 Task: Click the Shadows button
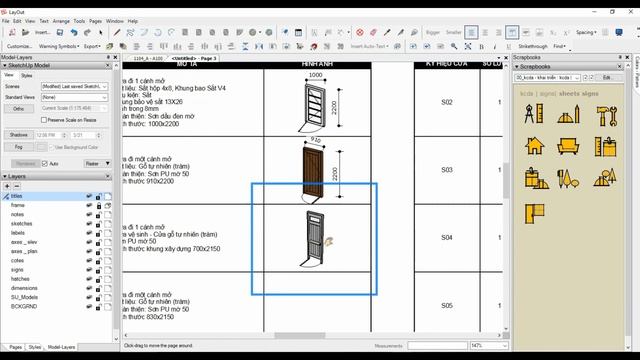pyautogui.click(x=18, y=135)
